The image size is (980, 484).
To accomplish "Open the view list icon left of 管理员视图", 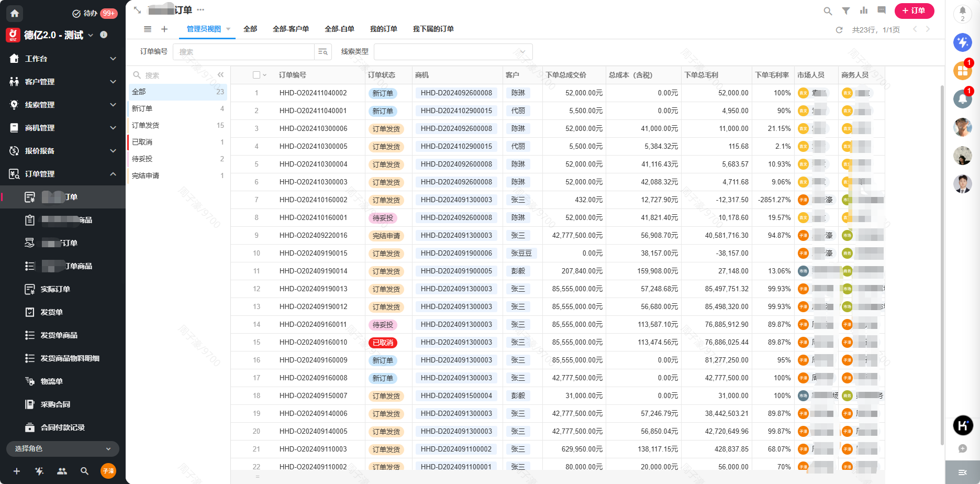I will coord(147,29).
